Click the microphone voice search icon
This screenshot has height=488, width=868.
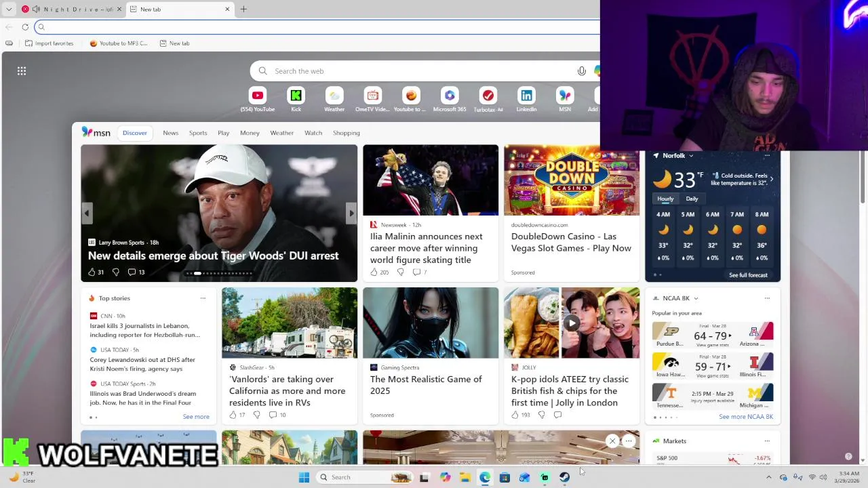pos(581,70)
